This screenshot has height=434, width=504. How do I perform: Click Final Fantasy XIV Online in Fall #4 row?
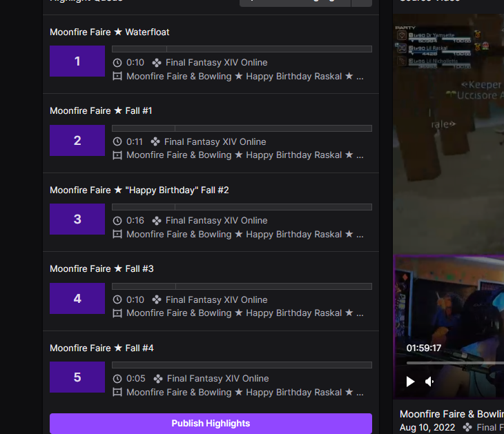coord(217,379)
